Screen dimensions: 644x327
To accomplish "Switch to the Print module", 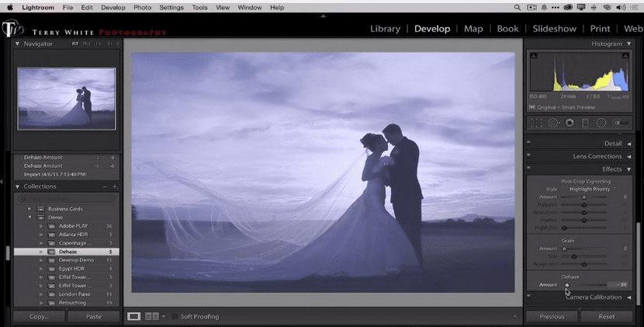I will click(x=600, y=29).
